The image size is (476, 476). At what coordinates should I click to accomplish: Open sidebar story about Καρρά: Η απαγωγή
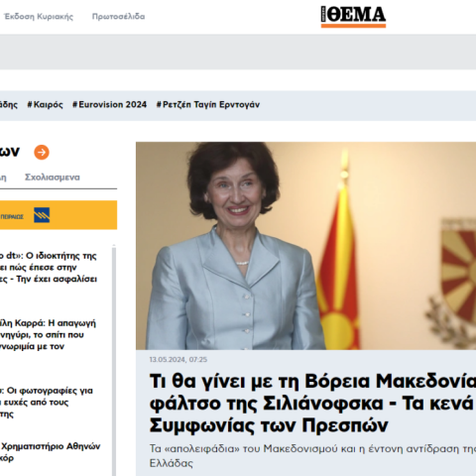point(48,334)
